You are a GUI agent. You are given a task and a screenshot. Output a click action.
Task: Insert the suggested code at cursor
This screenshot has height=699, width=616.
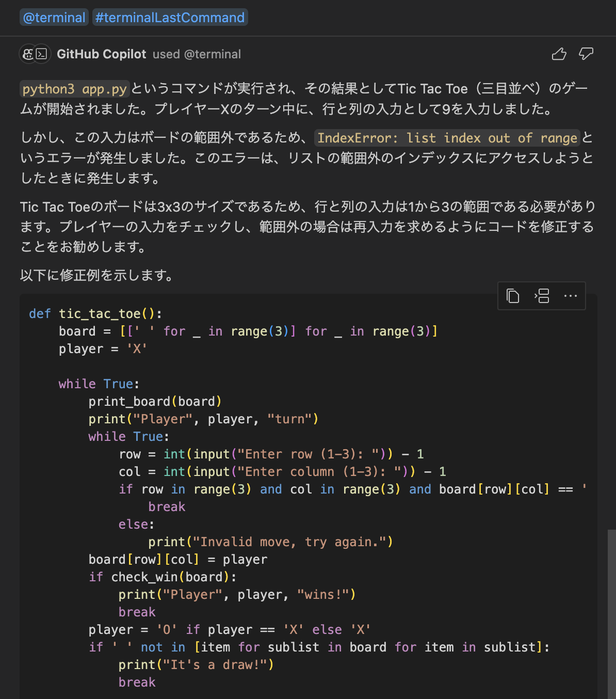[x=541, y=295]
